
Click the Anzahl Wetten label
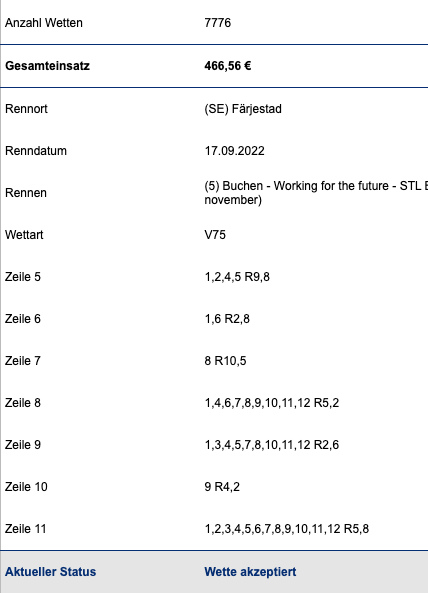pyautogui.click(x=43, y=23)
